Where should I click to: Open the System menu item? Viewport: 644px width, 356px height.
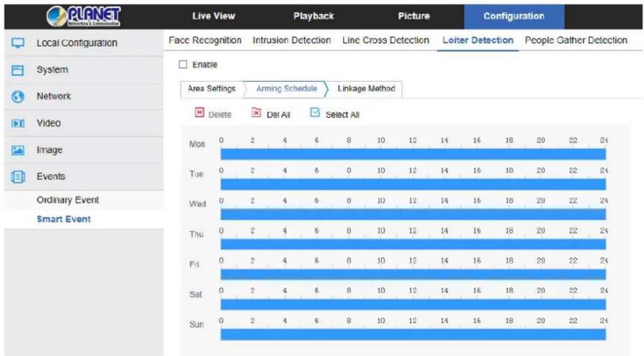click(x=84, y=70)
